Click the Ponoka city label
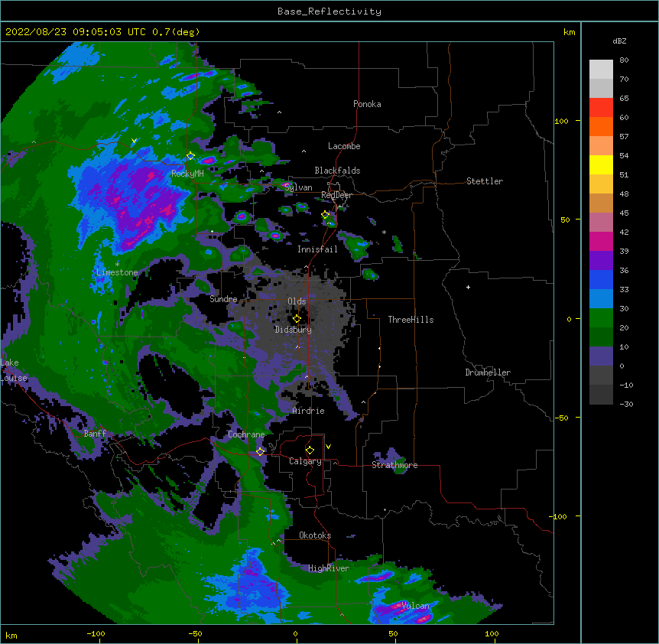This screenshot has height=644, width=659. (367, 104)
